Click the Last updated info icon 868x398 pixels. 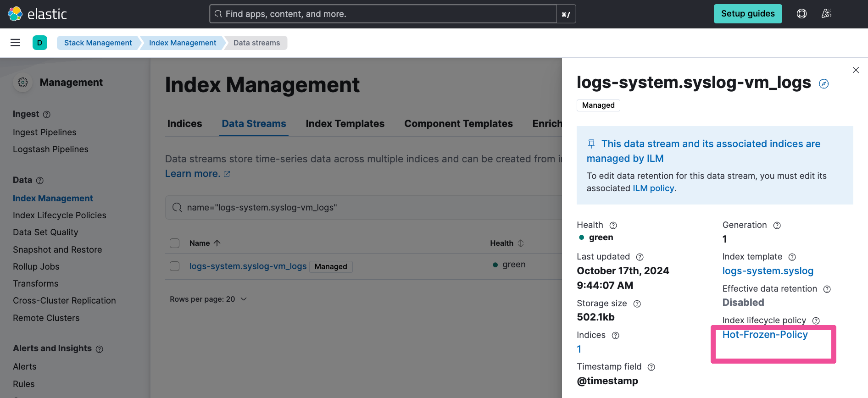coord(640,257)
